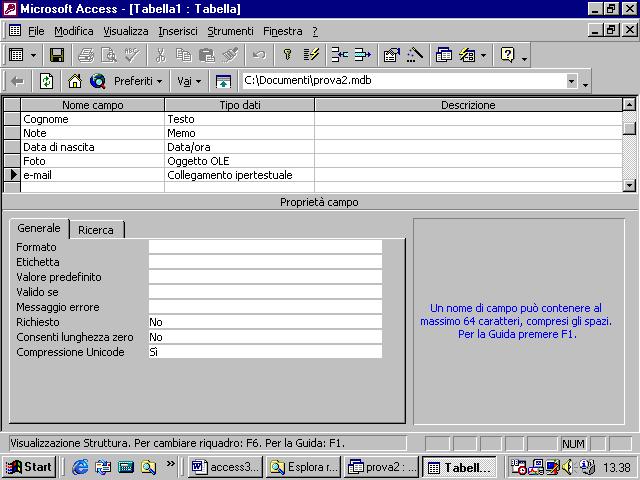Click Consenti lunghezza zero value field

click(x=265, y=337)
